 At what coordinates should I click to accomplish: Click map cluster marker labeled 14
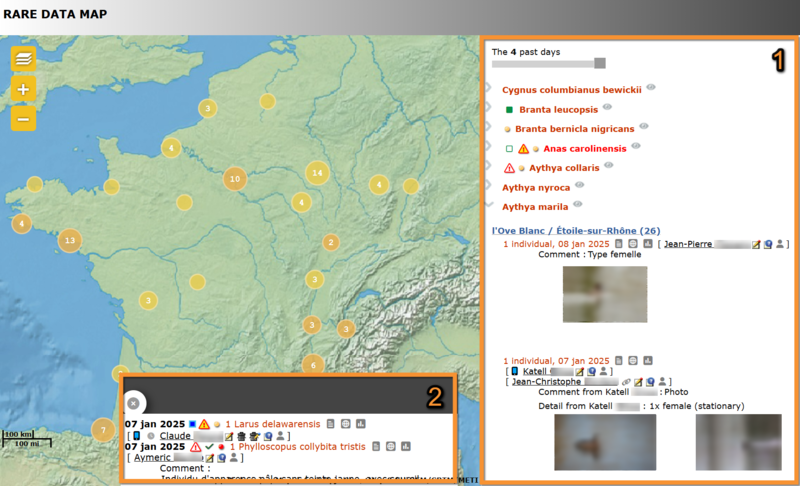coord(317,173)
